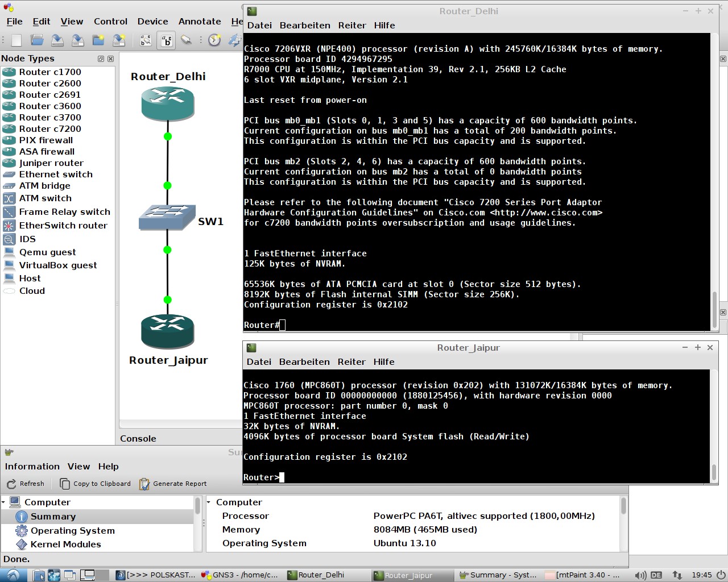Click the volume icon in system tray
Viewport: 728px width, 582px height.
pos(640,575)
